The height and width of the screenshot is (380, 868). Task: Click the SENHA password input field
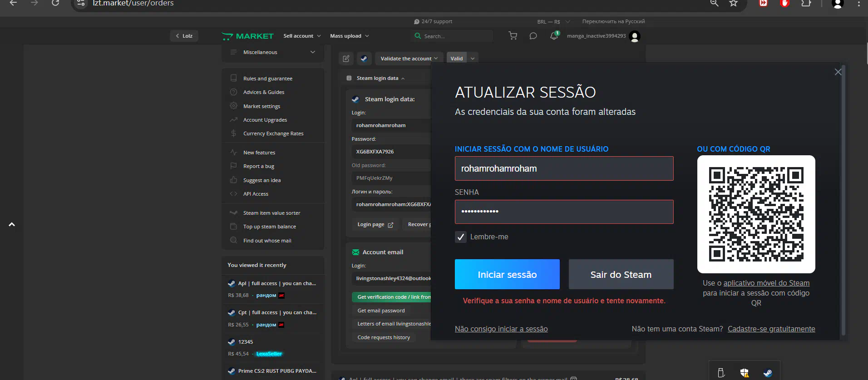point(564,212)
